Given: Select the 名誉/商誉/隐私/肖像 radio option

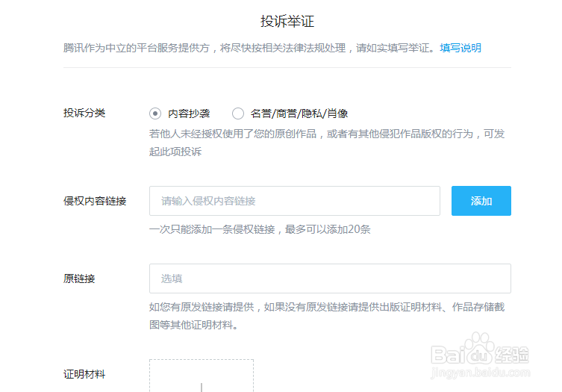Looking at the screenshot, I should coord(238,113).
